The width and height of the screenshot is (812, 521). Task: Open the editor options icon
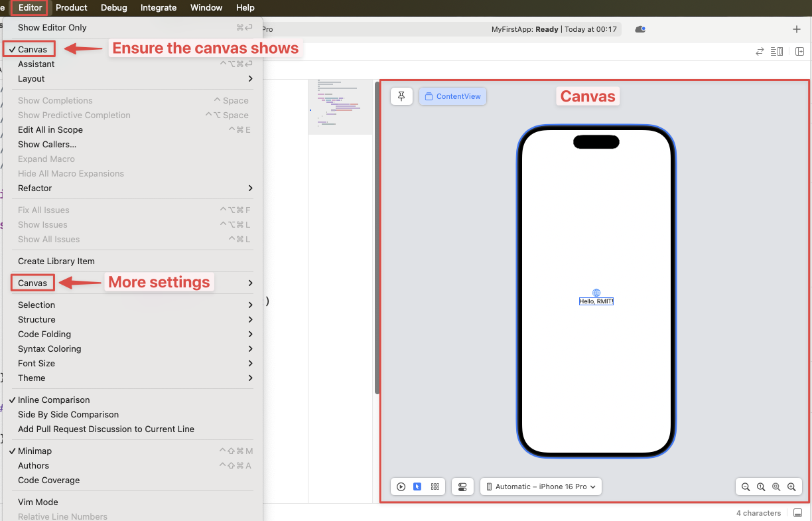pos(777,51)
